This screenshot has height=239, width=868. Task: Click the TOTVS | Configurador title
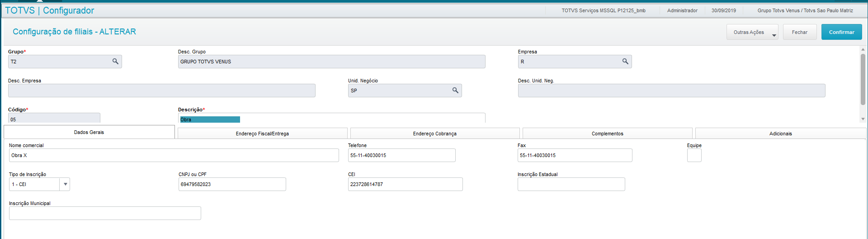(50, 10)
